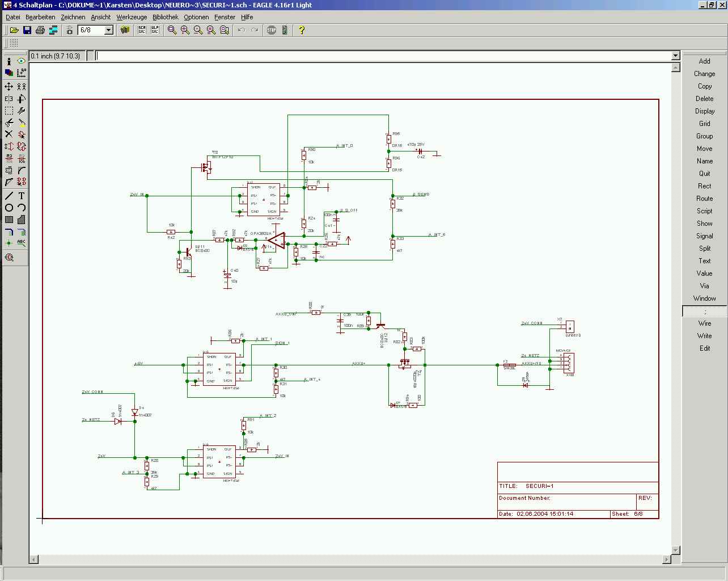The image size is (728, 581).
Task: Open the Werkzeuge menu
Action: [132, 17]
